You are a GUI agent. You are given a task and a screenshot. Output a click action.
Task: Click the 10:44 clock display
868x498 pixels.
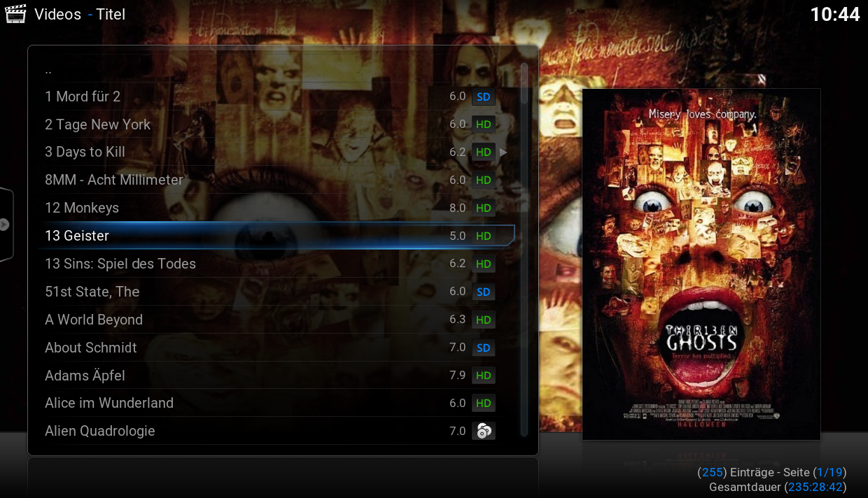[835, 14]
